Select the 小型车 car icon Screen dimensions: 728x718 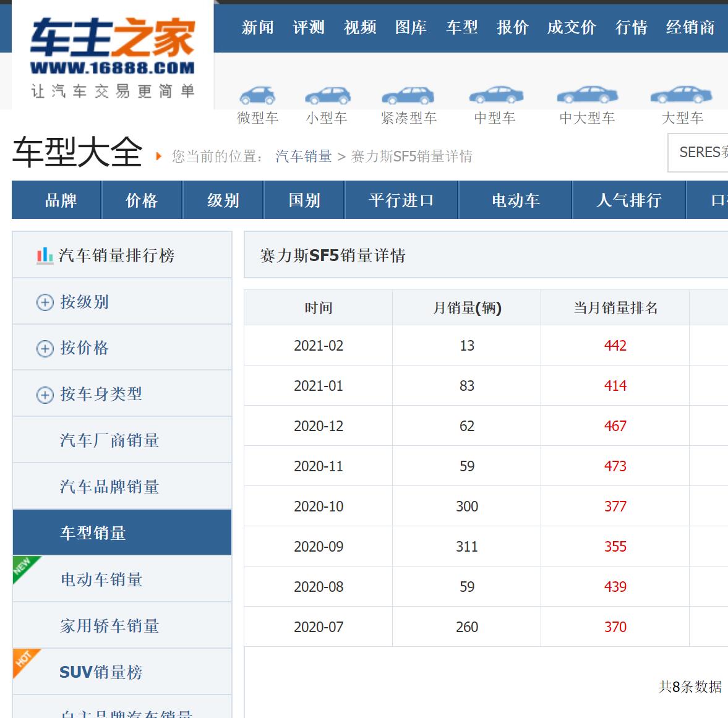click(327, 96)
